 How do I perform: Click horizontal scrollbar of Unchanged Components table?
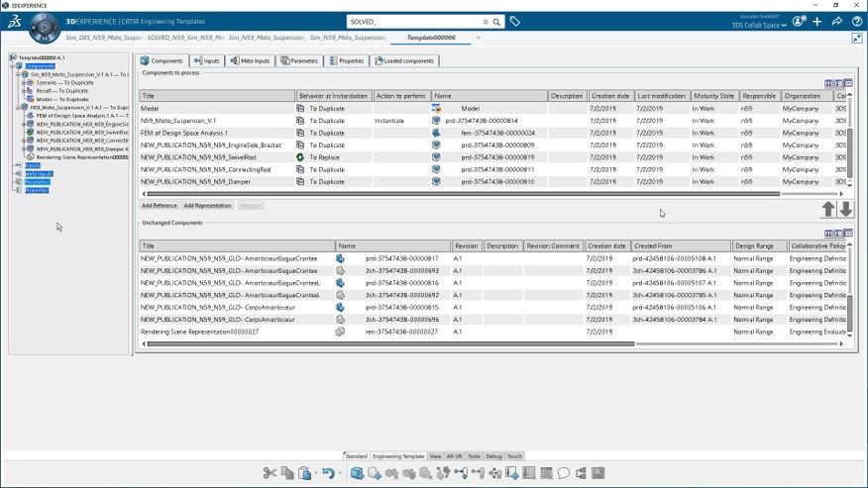(x=390, y=343)
